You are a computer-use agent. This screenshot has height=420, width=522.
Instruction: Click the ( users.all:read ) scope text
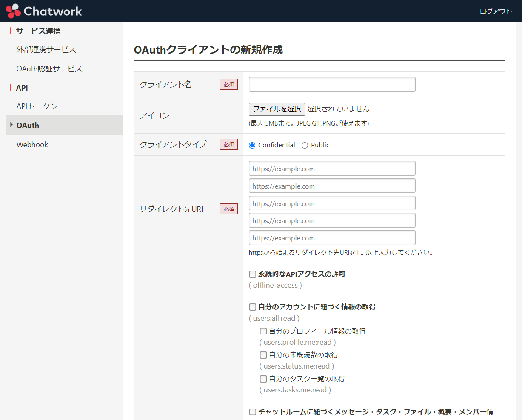pos(274,318)
